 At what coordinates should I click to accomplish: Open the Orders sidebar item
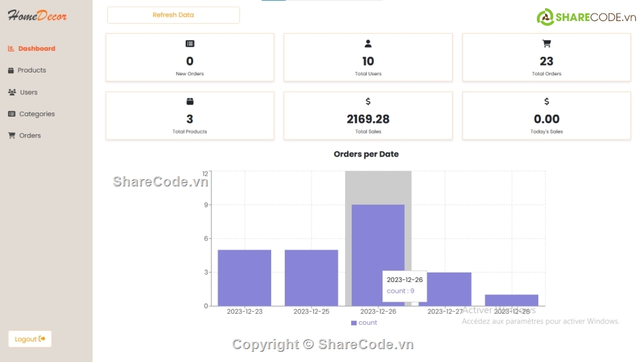tap(30, 136)
